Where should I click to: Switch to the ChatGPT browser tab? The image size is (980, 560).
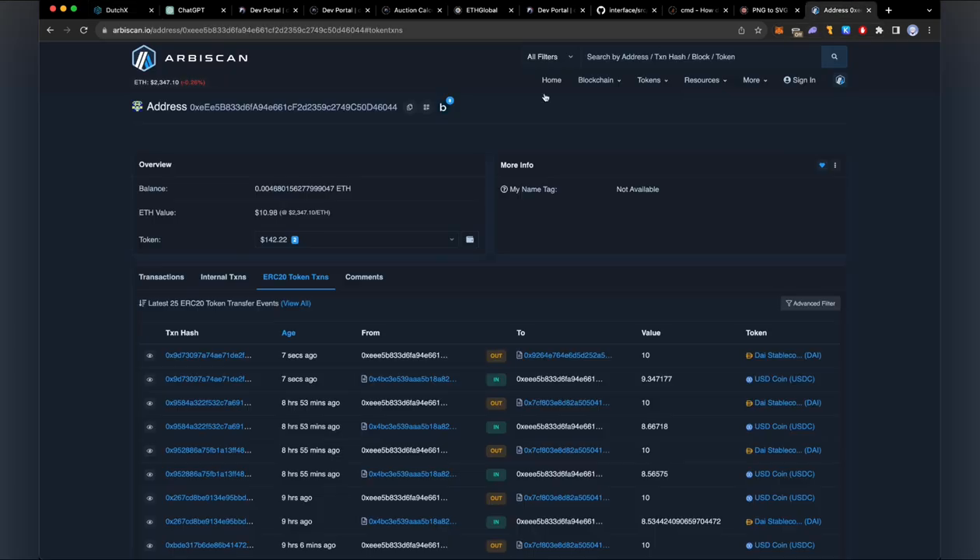[x=191, y=10]
